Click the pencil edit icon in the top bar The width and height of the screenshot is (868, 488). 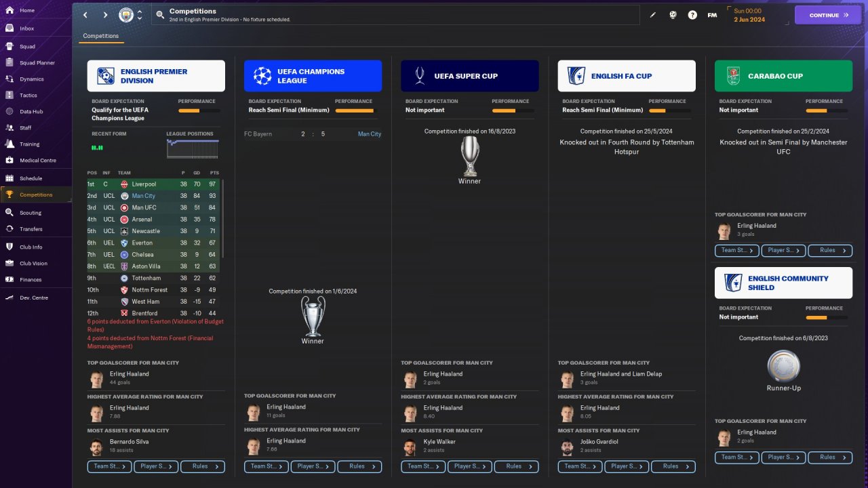[x=653, y=15]
